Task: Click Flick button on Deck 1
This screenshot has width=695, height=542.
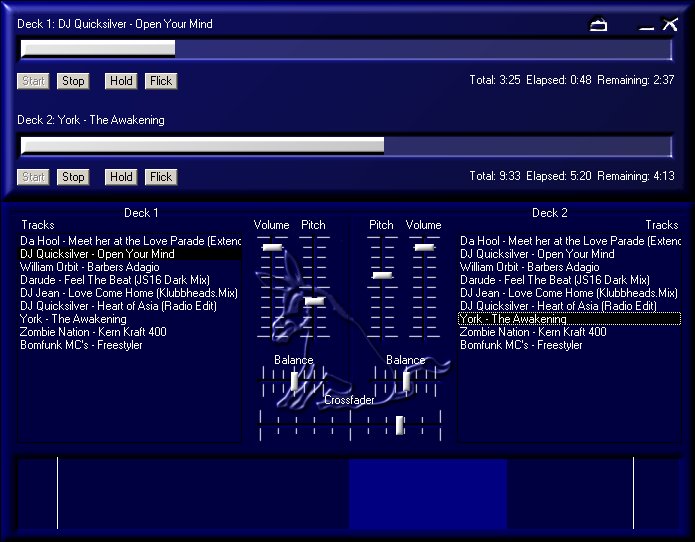Action: [x=161, y=81]
